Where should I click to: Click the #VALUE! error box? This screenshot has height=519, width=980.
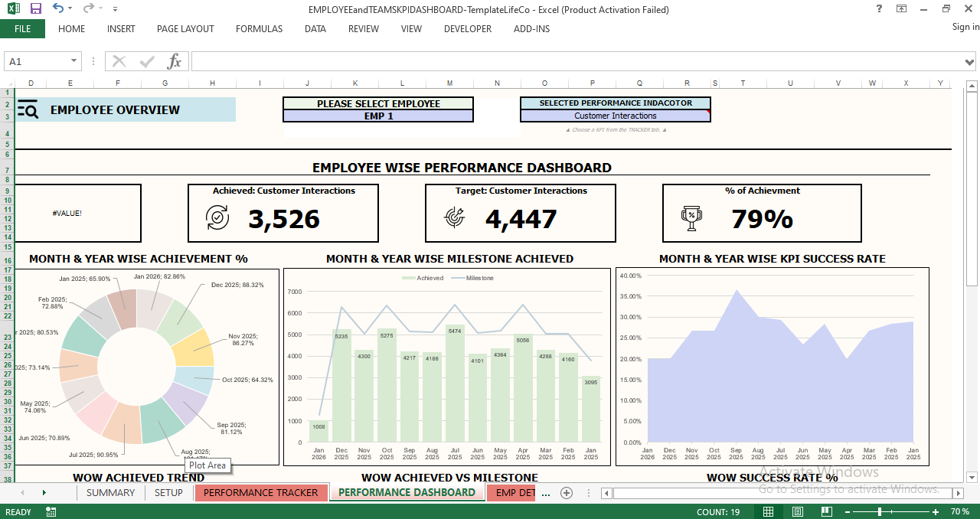point(78,213)
